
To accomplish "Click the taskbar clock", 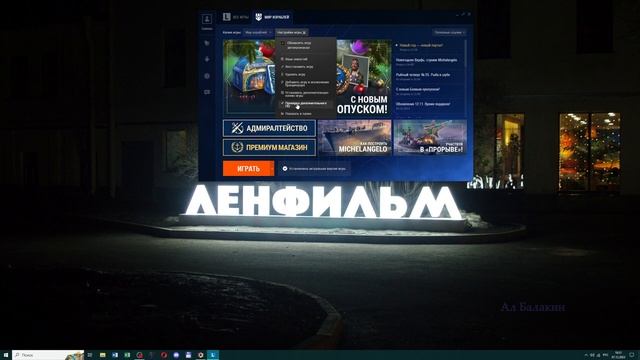I will tap(617, 355).
